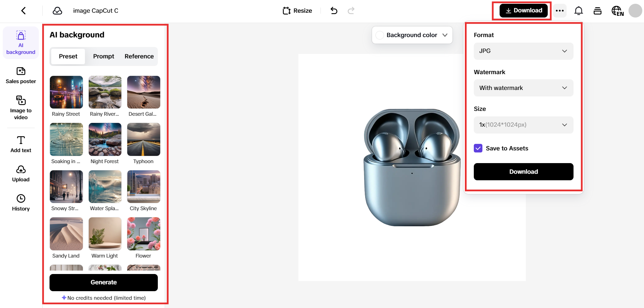
Task: Open the Size dropdown showing 1x
Action: coord(523,125)
